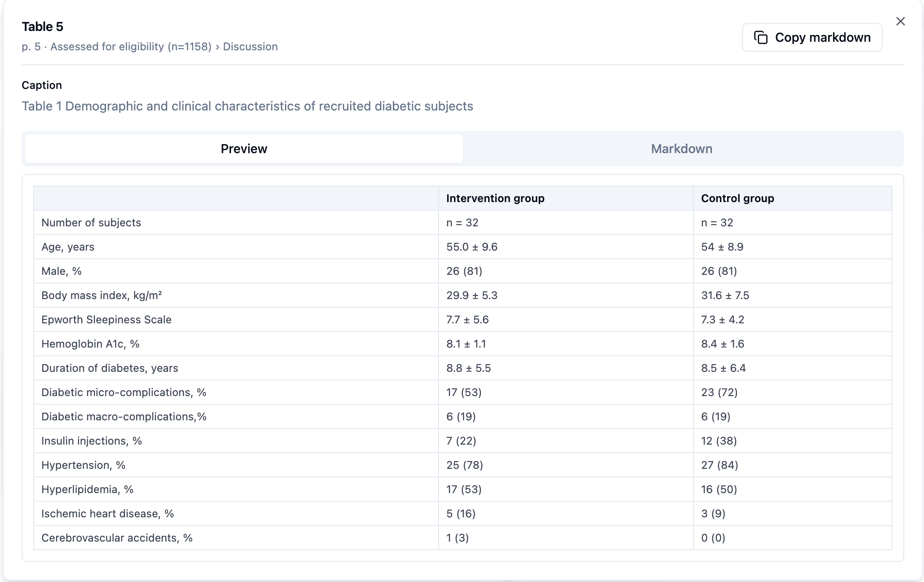
Task: Click the Epworth Sleepiness Scale row label
Action: pos(106,320)
